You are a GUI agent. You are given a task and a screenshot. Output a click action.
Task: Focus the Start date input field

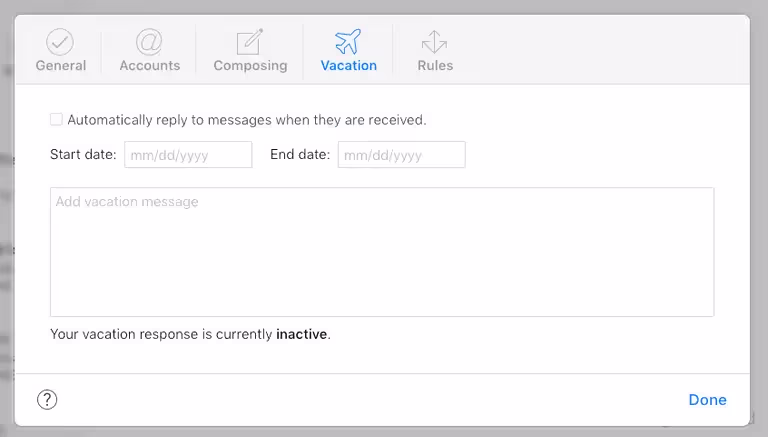click(188, 155)
